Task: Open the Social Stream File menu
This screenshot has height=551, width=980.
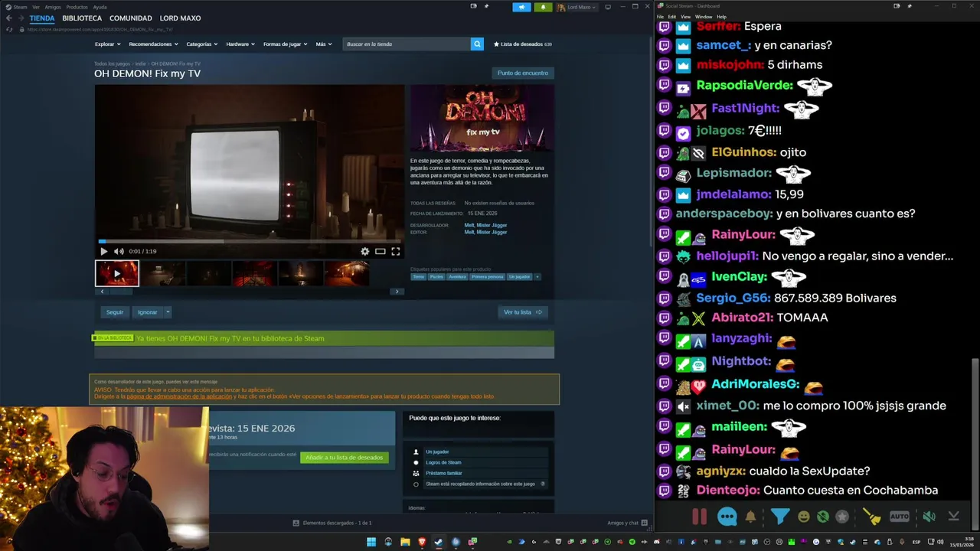Action: click(661, 17)
